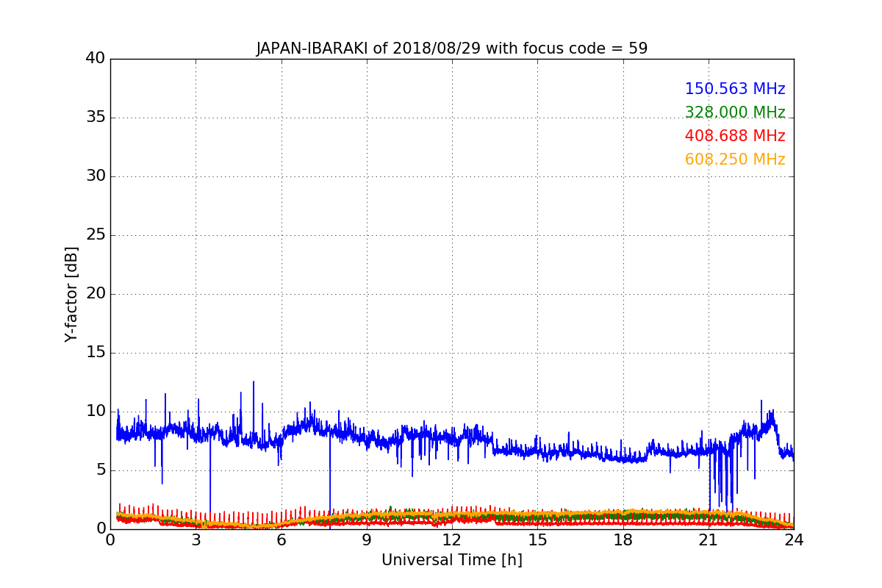Click the plot title JAPAN-IBARAKI of 2018/08/29
This screenshot has height=588, width=882.
coord(451,49)
